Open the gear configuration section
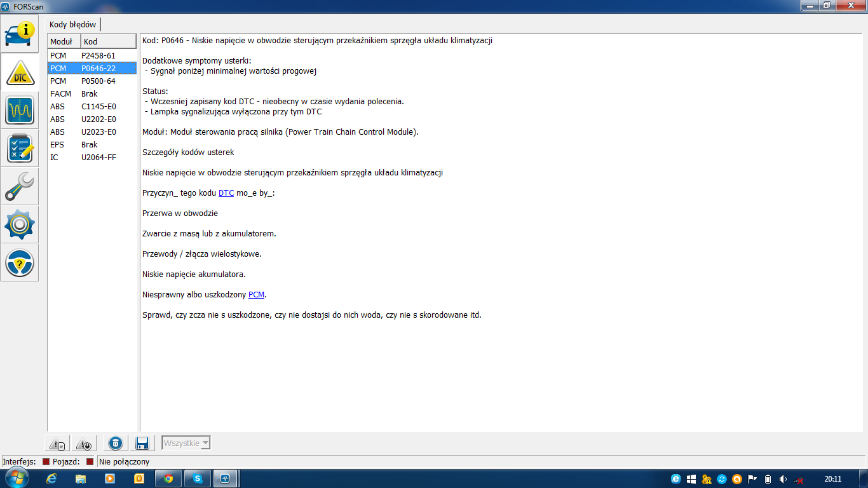 pos(20,224)
